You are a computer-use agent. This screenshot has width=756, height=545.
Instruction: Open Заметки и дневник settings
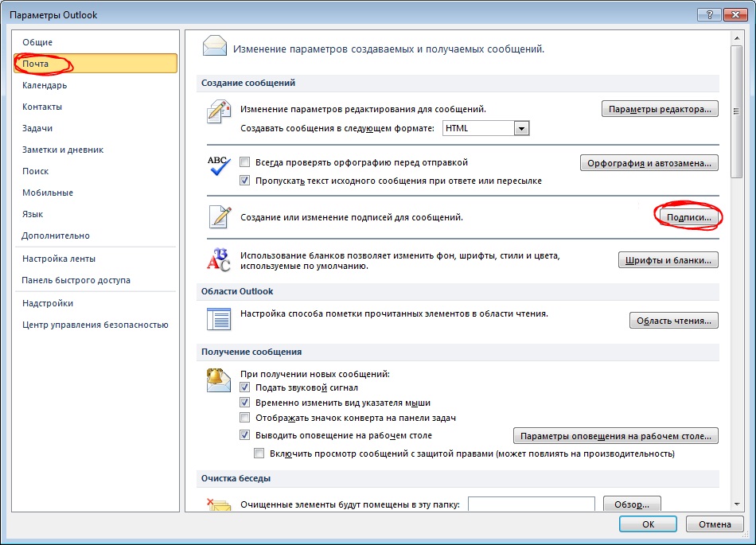[x=95, y=150]
